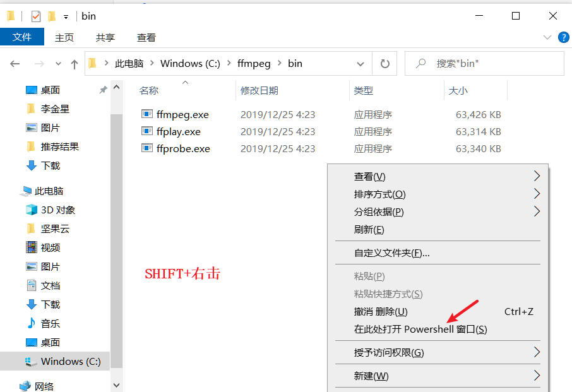Click 此电脑 in the address bar

pyautogui.click(x=129, y=64)
